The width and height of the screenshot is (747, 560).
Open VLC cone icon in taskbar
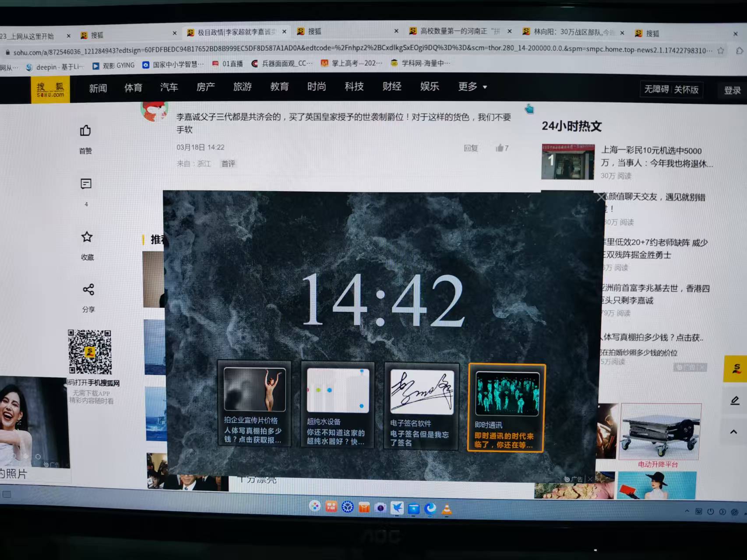pyautogui.click(x=447, y=509)
